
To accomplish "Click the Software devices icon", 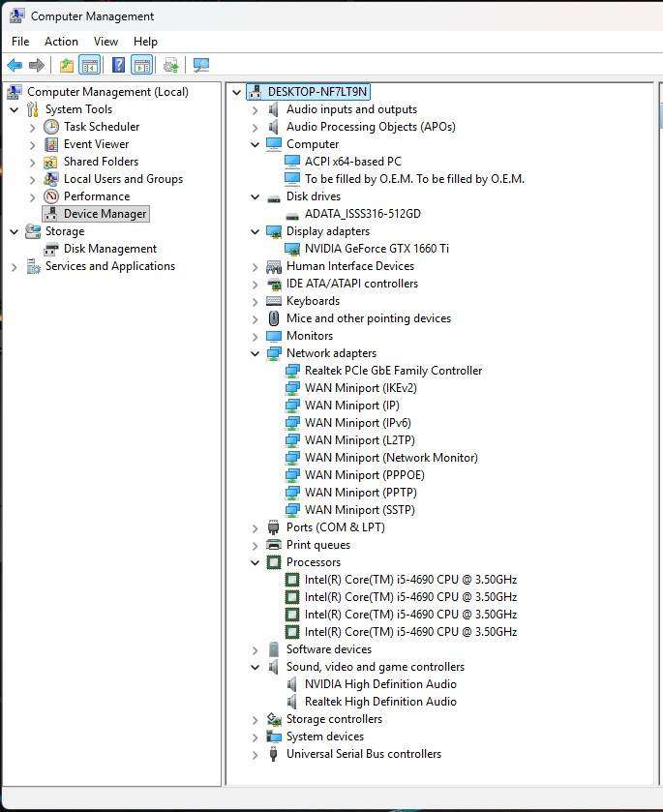I will [274, 649].
